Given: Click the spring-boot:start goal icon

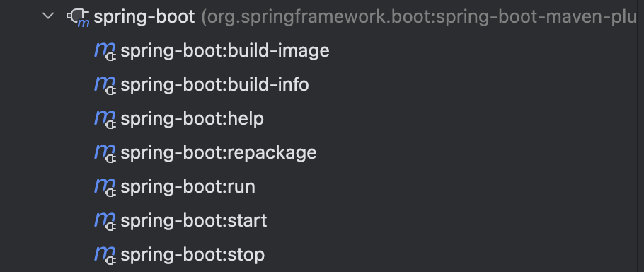Looking at the screenshot, I should 105,222.
